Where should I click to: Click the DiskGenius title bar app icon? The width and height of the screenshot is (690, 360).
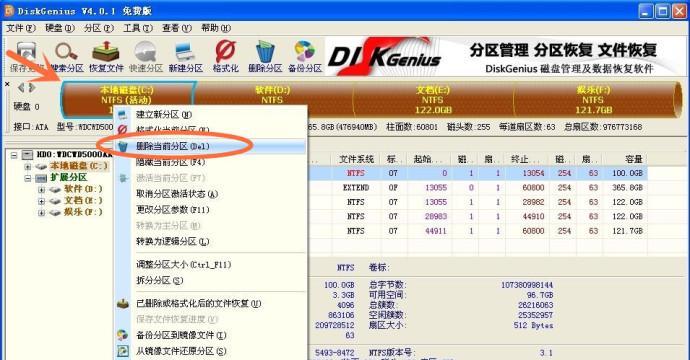[x=9, y=11]
